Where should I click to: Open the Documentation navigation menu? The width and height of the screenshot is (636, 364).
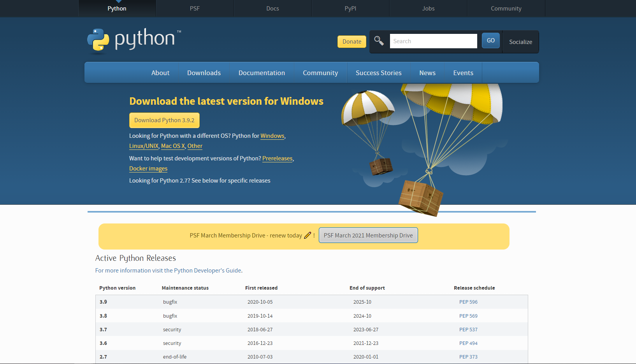click(262, 73)
